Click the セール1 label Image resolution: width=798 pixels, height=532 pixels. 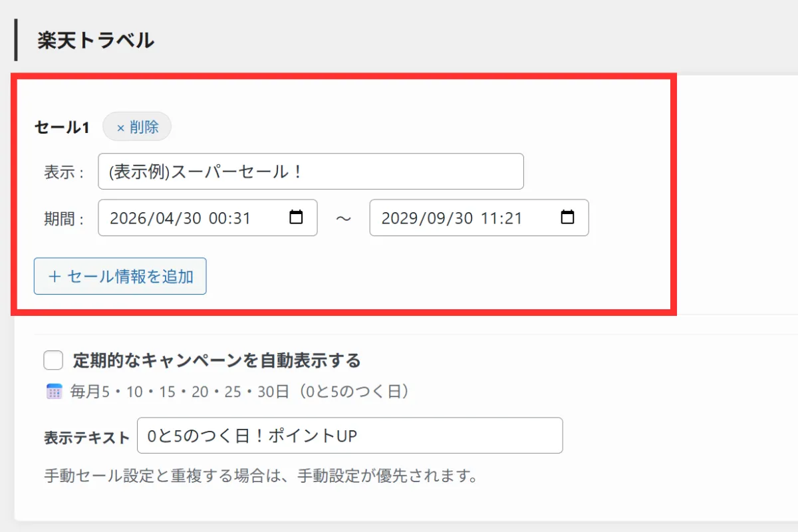[62, 128]
